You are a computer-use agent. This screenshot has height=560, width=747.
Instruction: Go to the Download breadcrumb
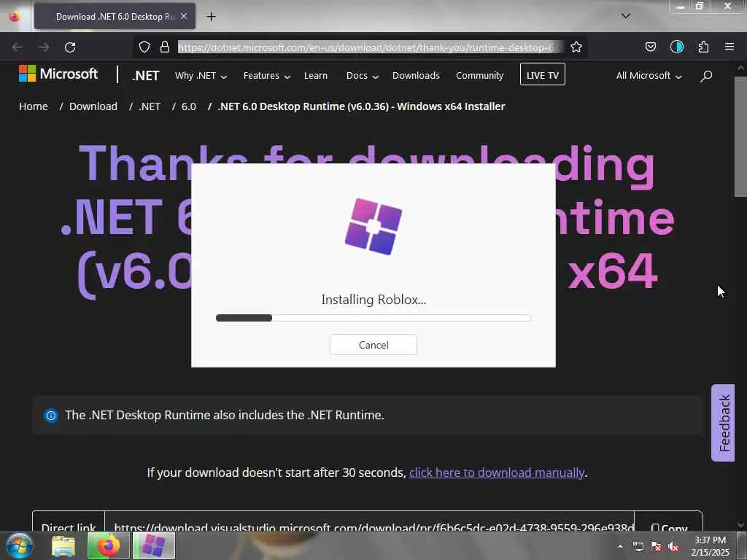93,106
